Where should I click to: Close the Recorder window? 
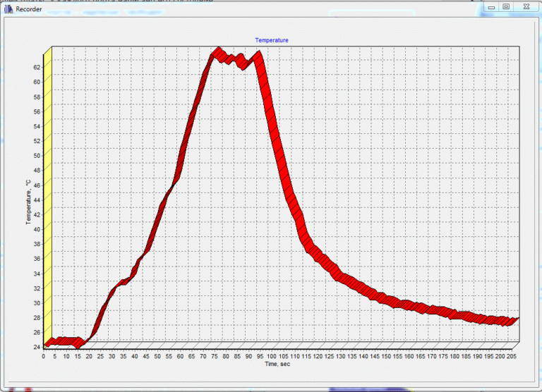point(526,7)
